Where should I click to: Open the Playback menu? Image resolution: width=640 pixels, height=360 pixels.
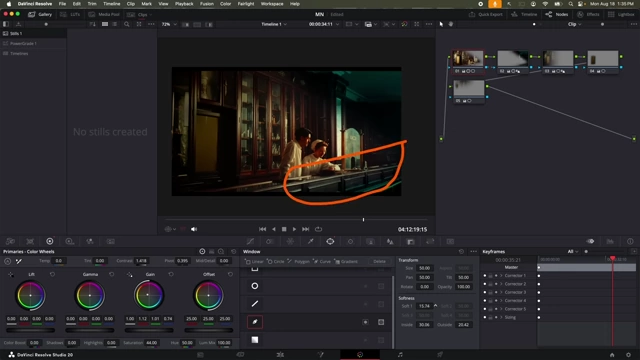pyautogui.click(x=184, y=4)
